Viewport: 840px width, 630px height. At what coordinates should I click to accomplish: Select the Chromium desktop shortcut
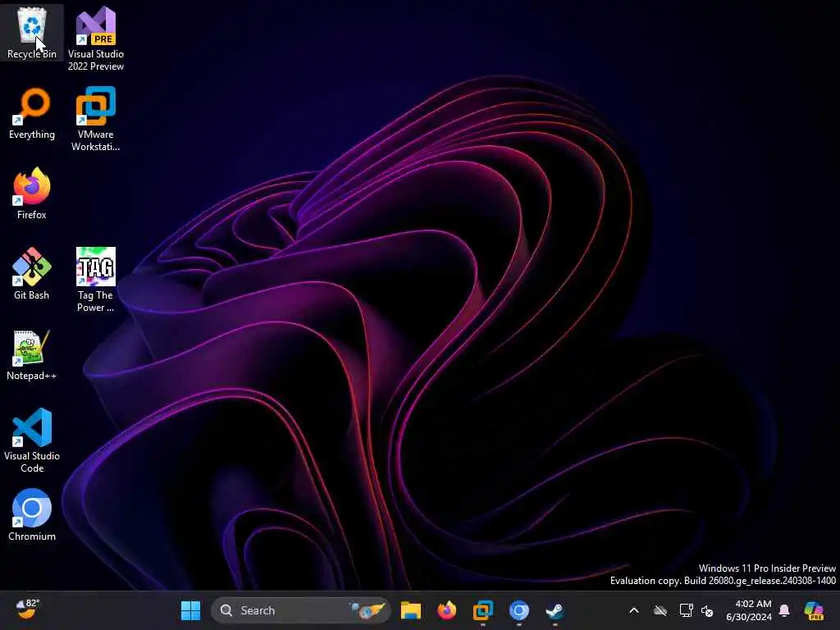pos(32,515)
